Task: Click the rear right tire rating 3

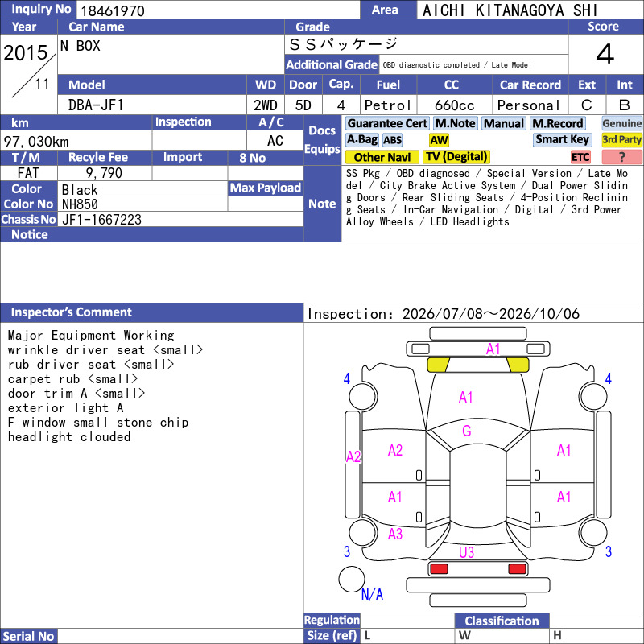Action: point(609,551)
